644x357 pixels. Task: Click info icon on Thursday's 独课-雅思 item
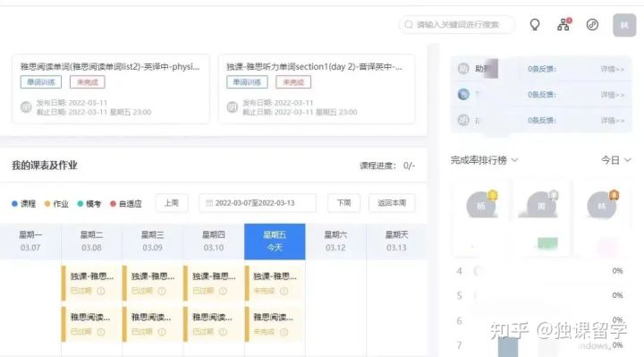[223, 292]
